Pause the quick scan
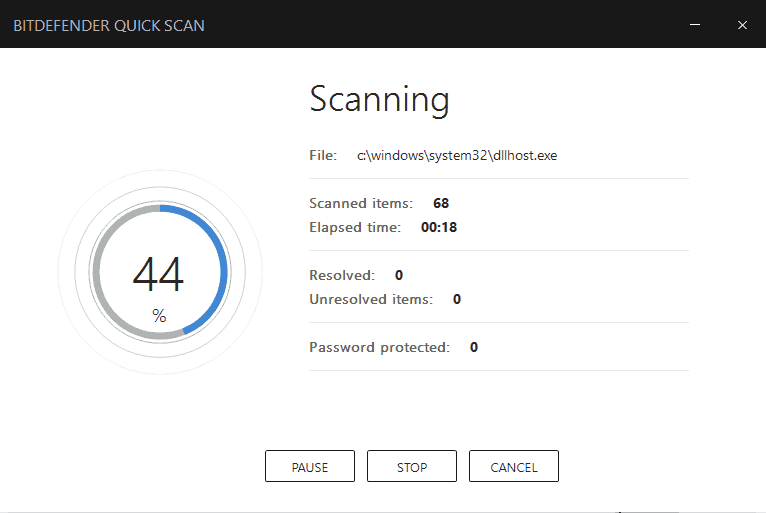The width and height of the screenshot is (766, 513). tap(310, 466)
